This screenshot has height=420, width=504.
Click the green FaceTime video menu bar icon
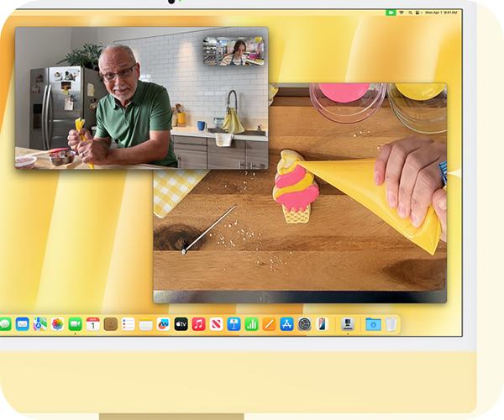(391, 13)
